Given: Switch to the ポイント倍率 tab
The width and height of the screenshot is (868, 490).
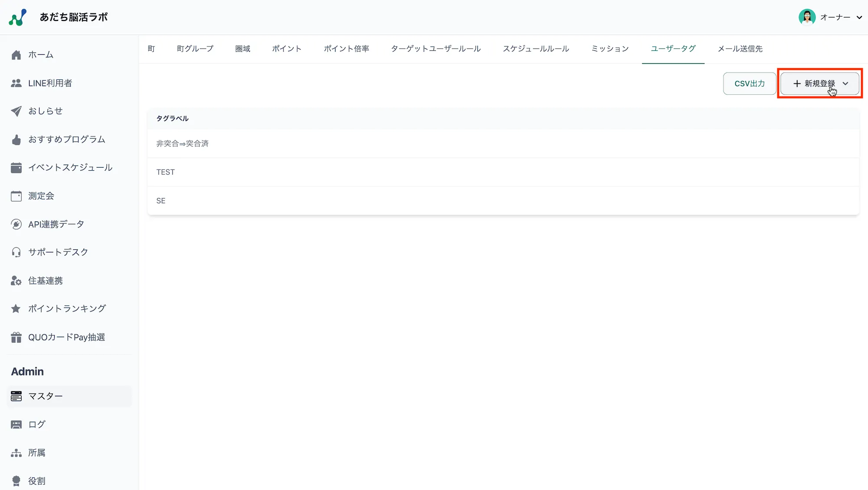Looking at the screenshot, I should tap(346, 49).
